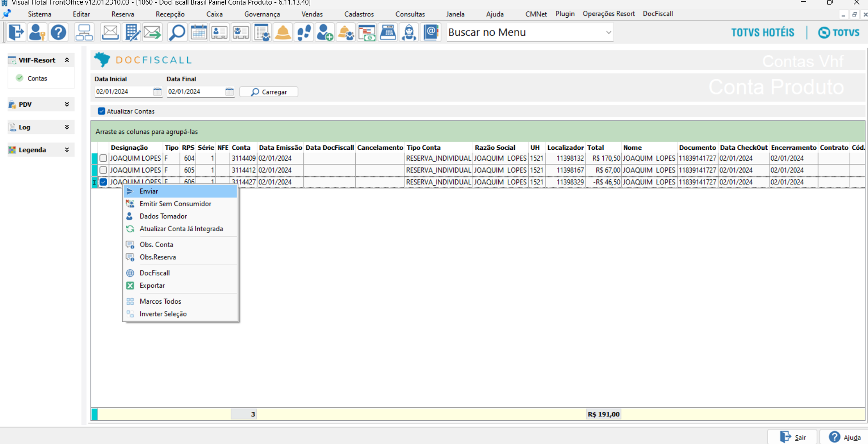Open the Governança menu

coord(262,14)
